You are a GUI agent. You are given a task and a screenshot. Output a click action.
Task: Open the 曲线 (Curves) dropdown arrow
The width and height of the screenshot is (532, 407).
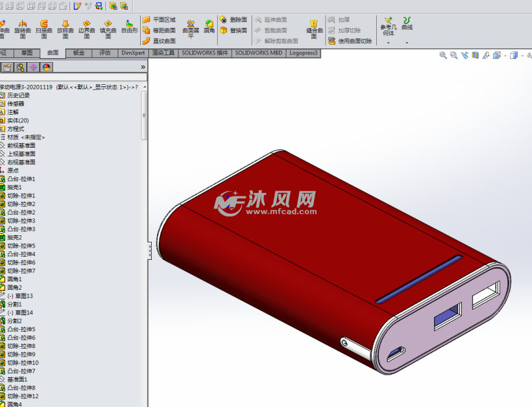(x=407, y=43)
